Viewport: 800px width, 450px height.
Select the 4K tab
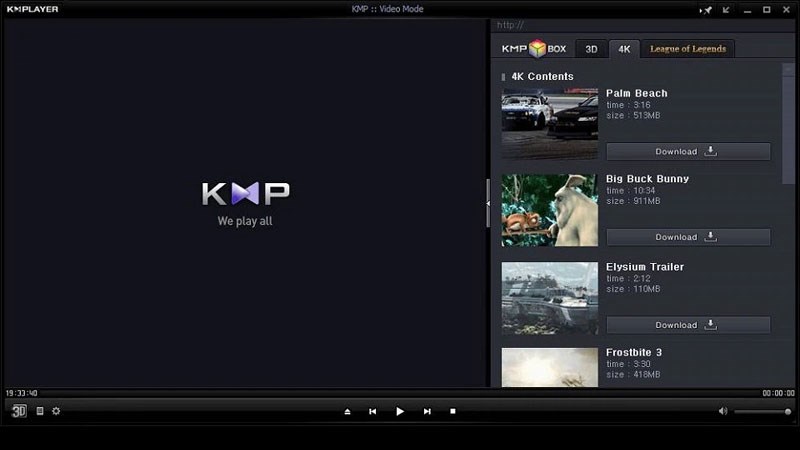pos(624,49)
